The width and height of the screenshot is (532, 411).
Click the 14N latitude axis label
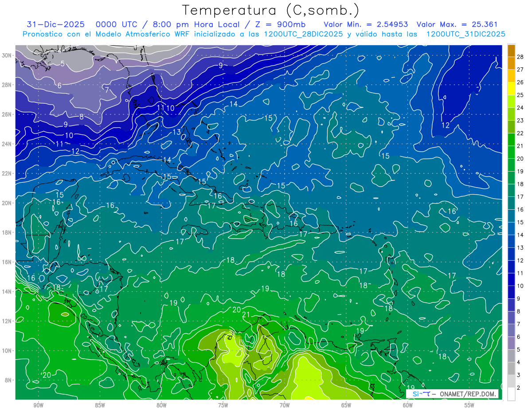click(7, 291)
